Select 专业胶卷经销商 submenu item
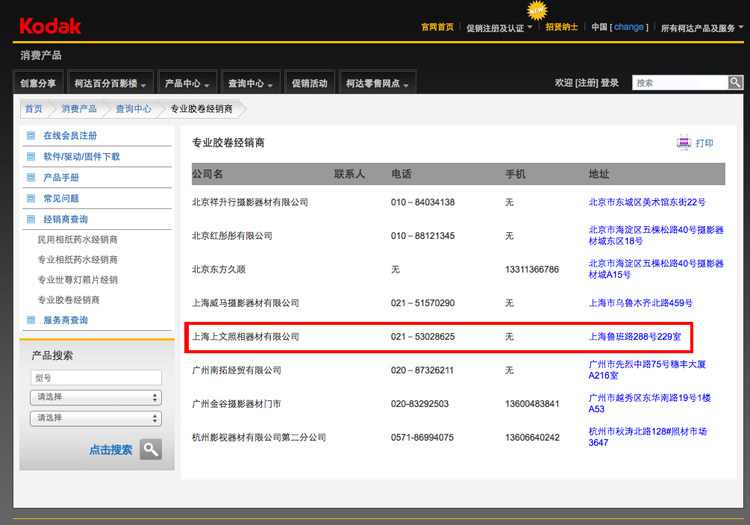 click(69, 300)
